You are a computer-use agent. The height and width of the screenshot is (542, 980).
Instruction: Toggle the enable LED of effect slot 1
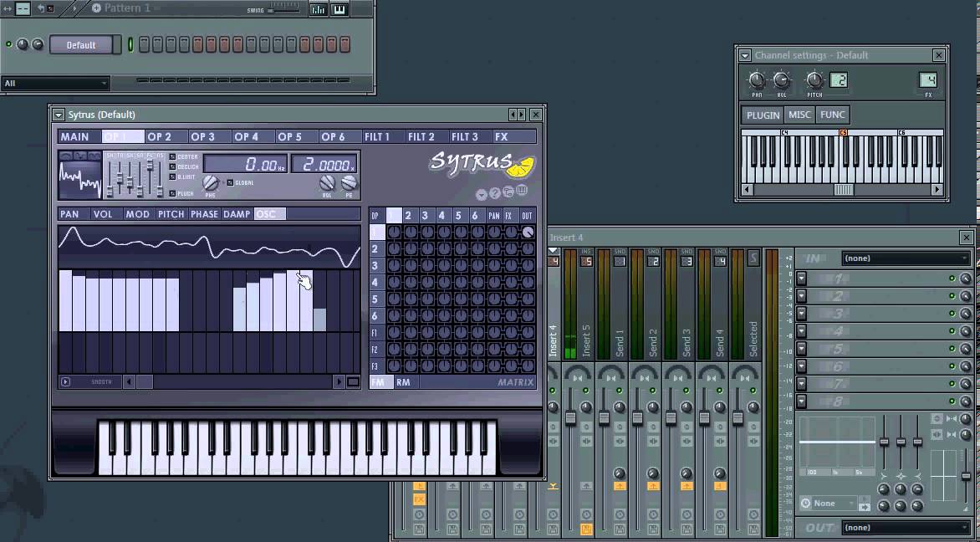952,279
